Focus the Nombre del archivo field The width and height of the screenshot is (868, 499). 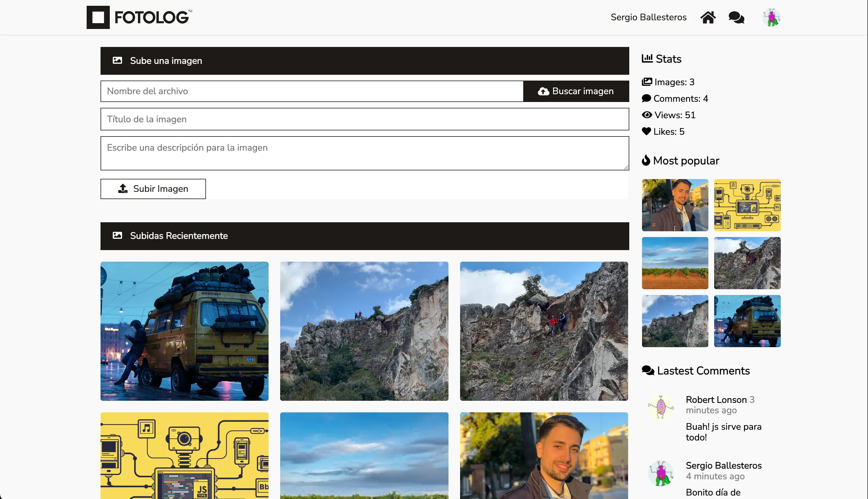312,91
